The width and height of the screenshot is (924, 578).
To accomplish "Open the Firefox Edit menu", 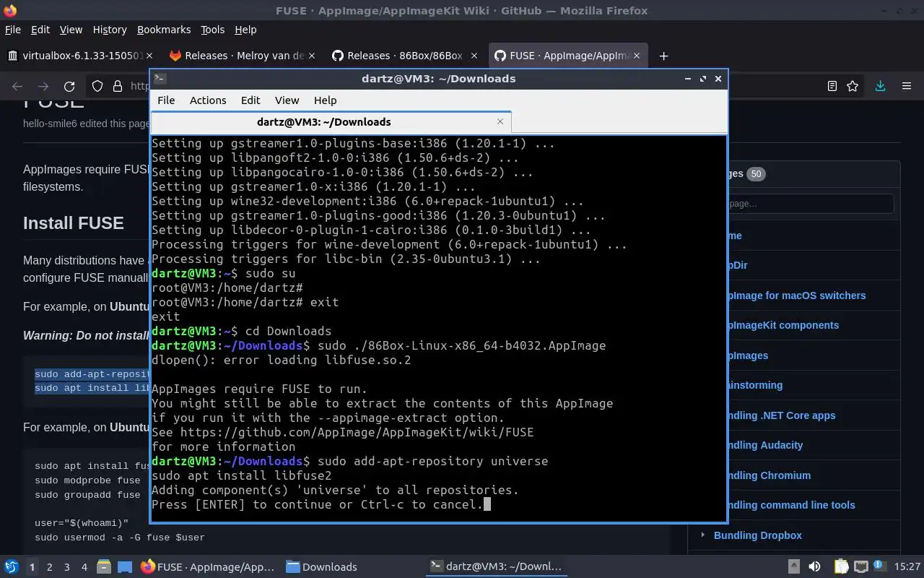I will [40, 30].
